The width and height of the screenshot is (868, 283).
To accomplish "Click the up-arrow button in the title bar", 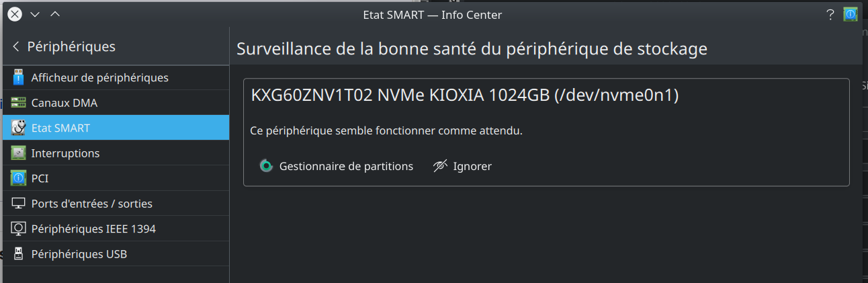I will 55,14.
